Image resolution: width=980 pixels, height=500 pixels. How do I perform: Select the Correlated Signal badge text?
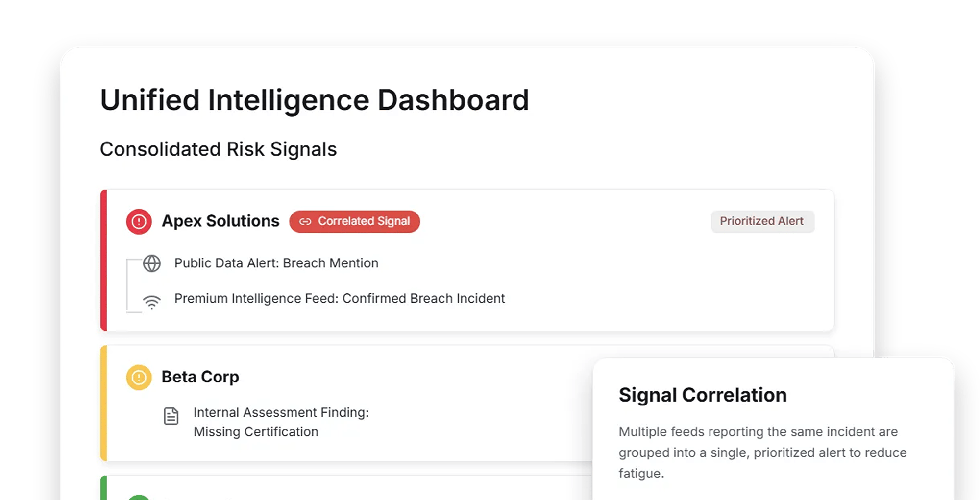tap(364, 221)
